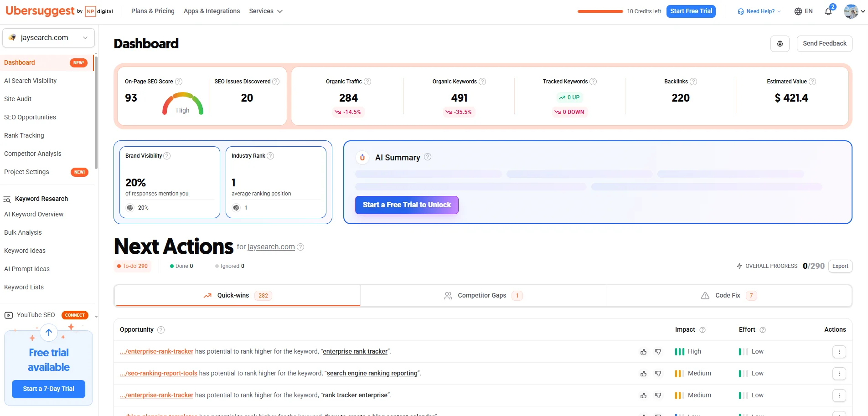Click the credits left progress bar

pyautogui.click(x=600, y=11)
